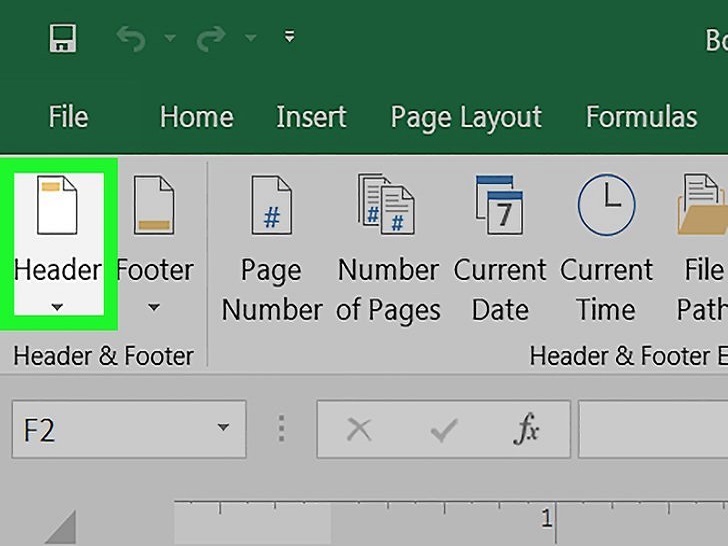
Task: Insert the Current Date element
Action: pos(500,247)
